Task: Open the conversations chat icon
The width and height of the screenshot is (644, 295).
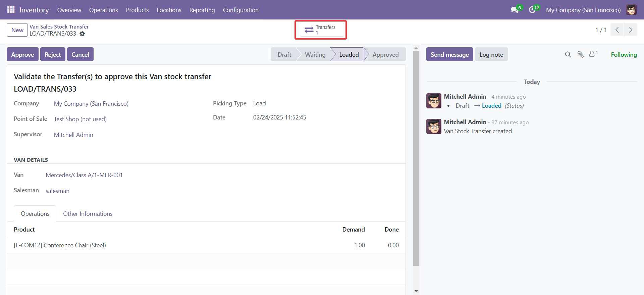Action: (515, 10)
